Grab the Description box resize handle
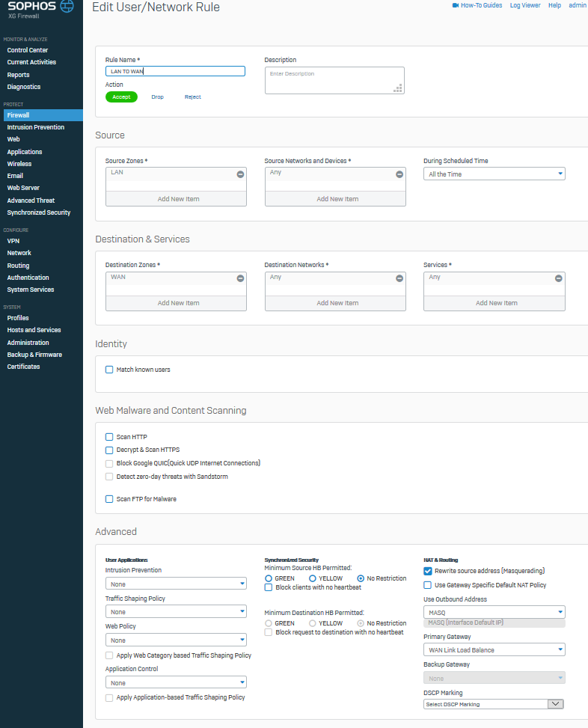 pyautogui.click(x=399, y=88)
